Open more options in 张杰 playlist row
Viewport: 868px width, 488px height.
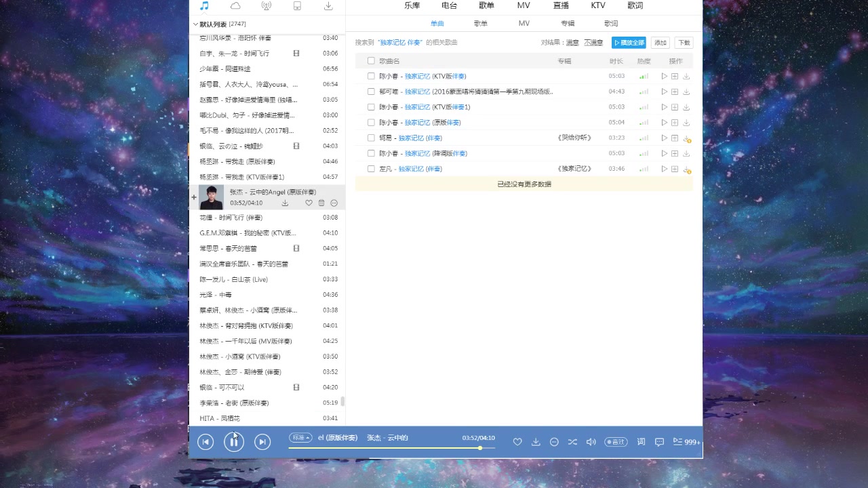point(334,203)
